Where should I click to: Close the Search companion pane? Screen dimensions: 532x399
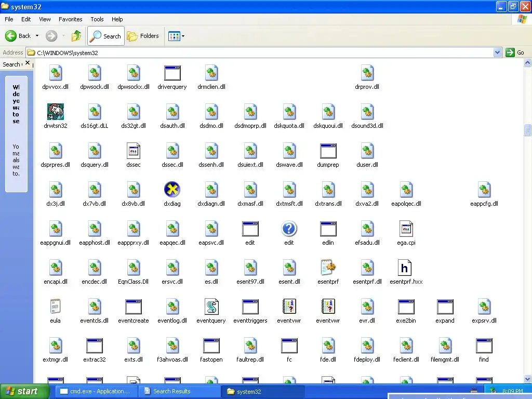coord(28,63)
